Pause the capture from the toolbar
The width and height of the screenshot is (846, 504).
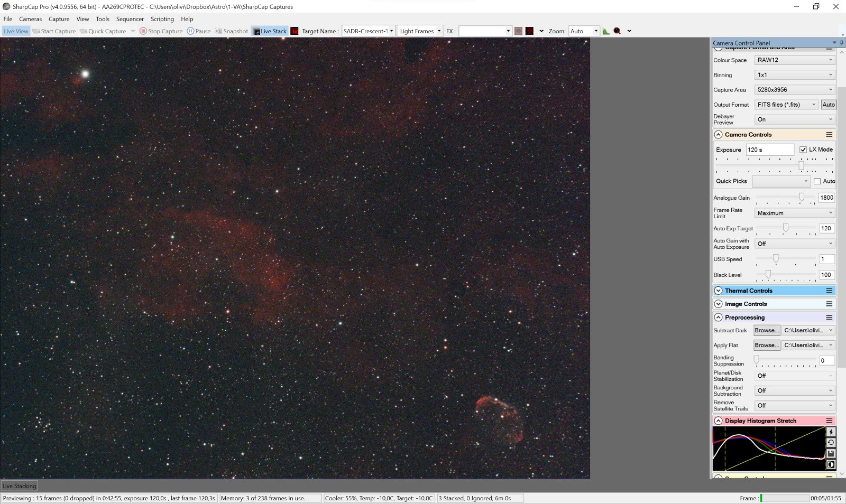(199, 31)
